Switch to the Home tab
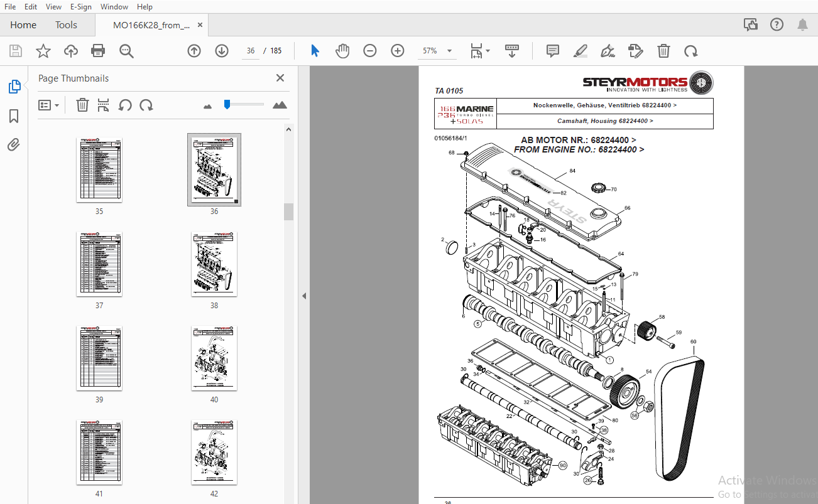Image resolution: width=818 pixels, height=504 pixels. tap(23, 25)
